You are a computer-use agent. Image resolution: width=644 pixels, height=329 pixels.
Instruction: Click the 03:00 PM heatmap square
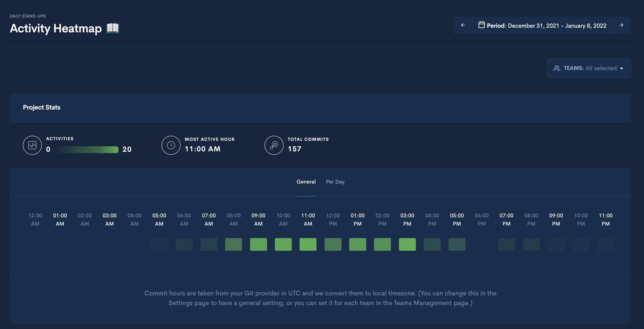tap(407, 244)
